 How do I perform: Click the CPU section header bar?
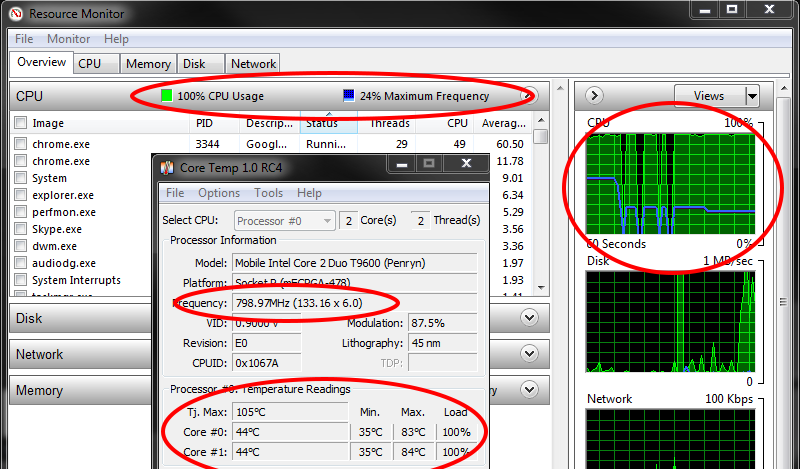280,96
